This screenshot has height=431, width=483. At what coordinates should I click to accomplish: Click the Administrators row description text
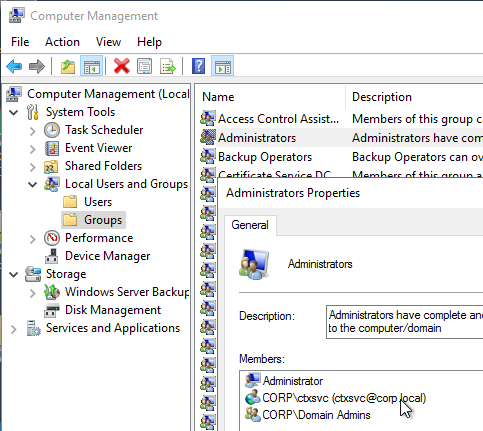[417, 138]
